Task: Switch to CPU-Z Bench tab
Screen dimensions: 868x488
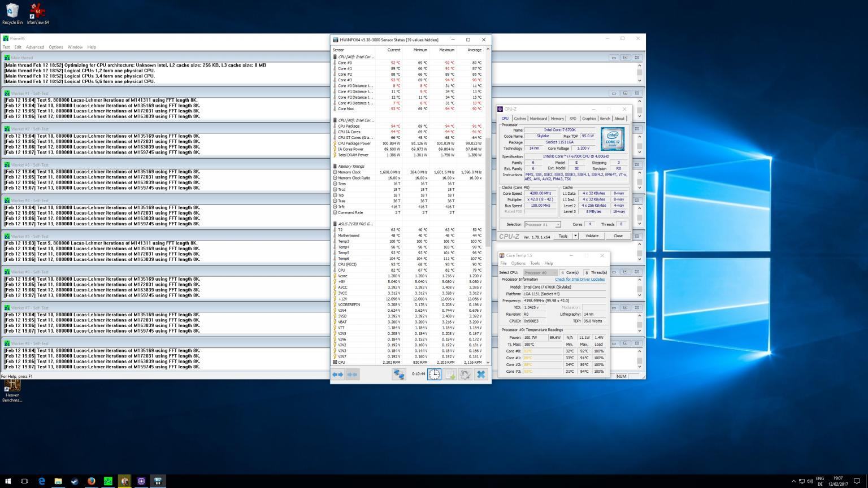Action: click(605, 119)
